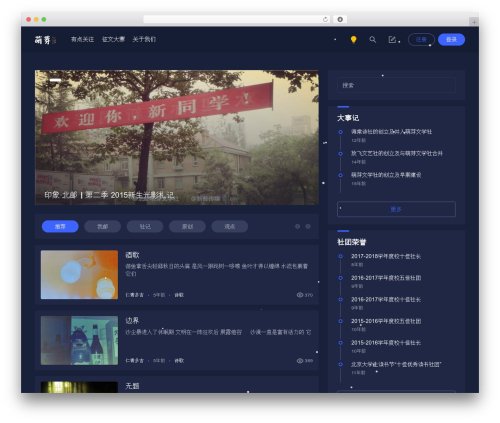Open 2016-2017学年度校五星社团 entry
Viewport: 500px width, 423px height.
coord(386,278)
